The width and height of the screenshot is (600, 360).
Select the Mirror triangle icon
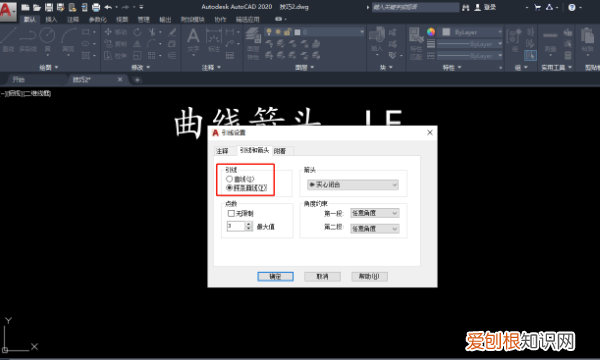tap(137, 44)
